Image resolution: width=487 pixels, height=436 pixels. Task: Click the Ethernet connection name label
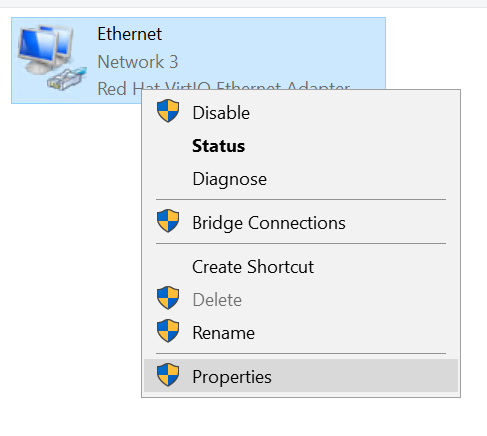coord(130,34)
